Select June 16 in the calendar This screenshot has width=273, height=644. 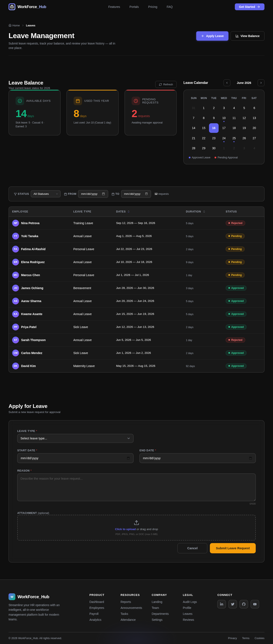[x=214, y=128]
